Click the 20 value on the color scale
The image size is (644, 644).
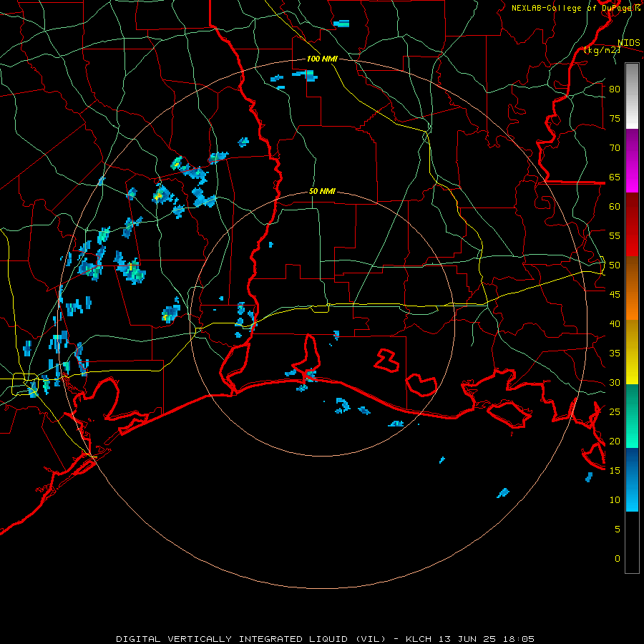pyautogui.click(x=615, y=441)
